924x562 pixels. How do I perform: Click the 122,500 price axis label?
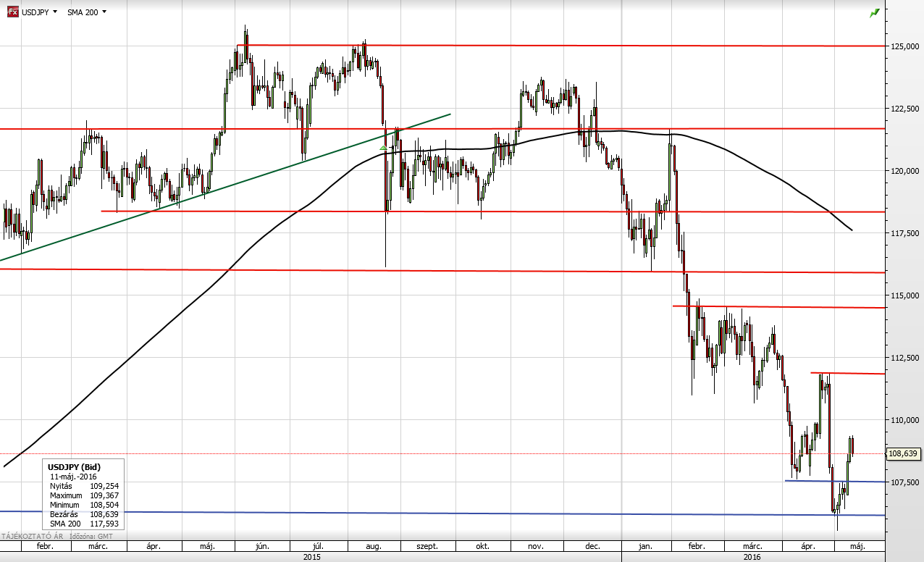(x=905, y=109)
